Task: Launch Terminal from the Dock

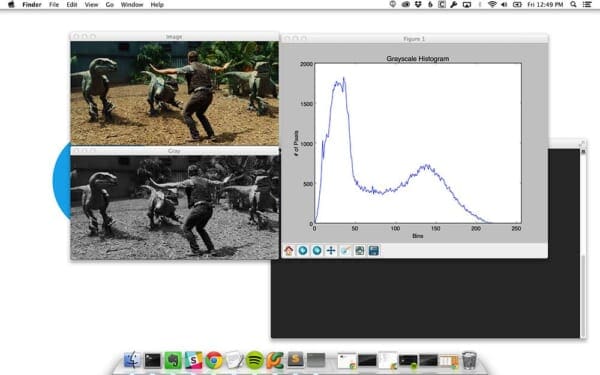Action: point(152,360)
